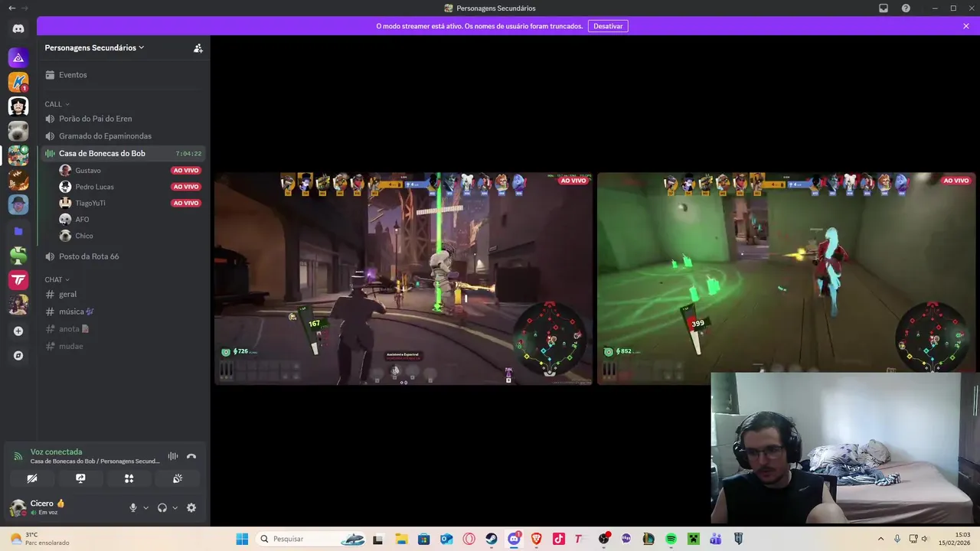This screenshot has width=980, height=551.
Task: Click Desativar to disable streamer mode
Action: (608, 26)
